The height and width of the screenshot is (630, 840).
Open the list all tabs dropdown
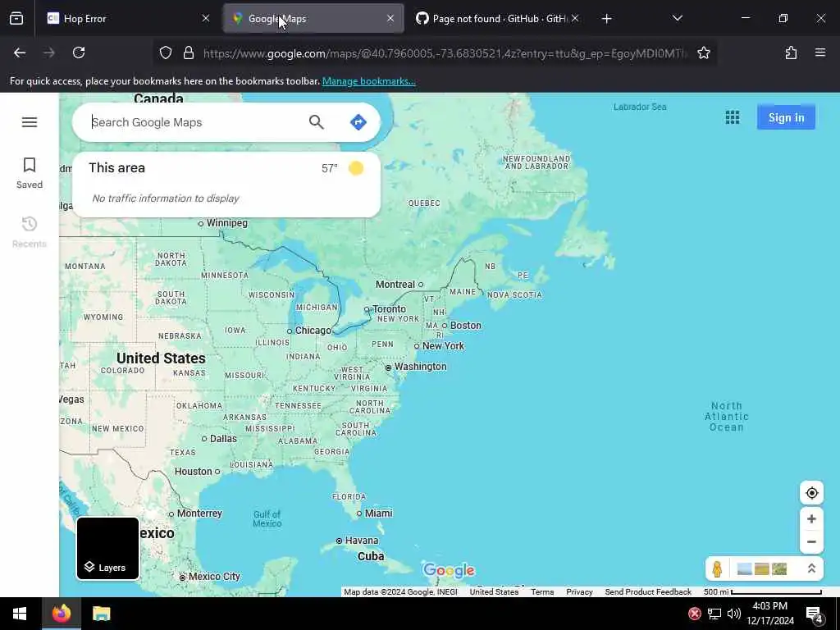click(677, 18)
